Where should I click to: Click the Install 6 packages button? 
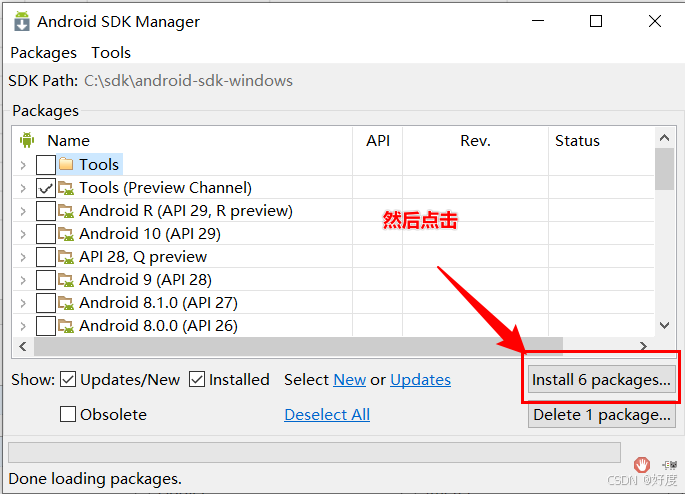click(601, 380)
